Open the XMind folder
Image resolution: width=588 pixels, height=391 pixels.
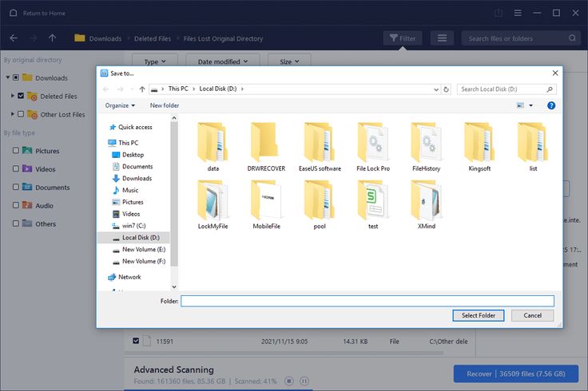pyautogui.click(x=427, y=202)
